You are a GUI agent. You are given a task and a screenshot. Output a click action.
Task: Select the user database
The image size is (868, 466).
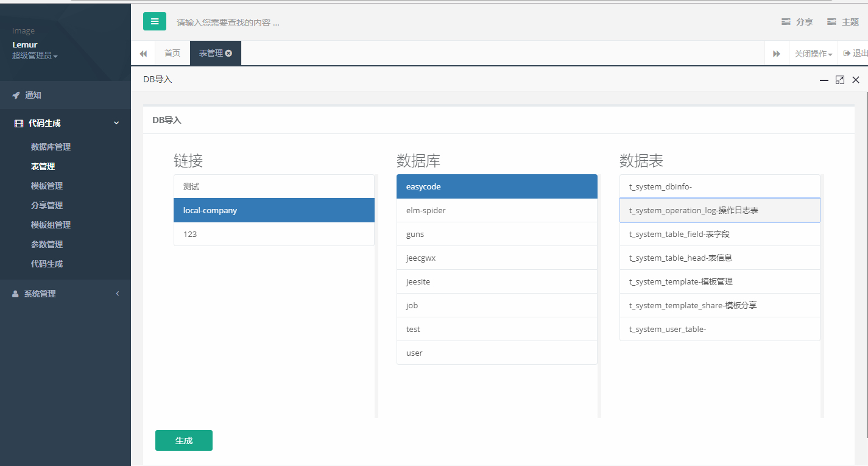pyautogui.click(x=497, y=353)
